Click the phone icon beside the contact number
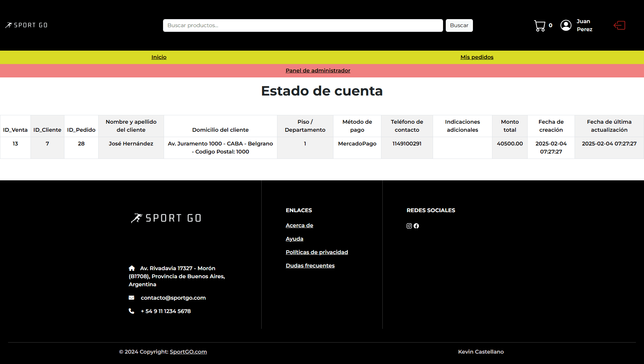The height and width of the screenshot is (364, 644). 131,311
